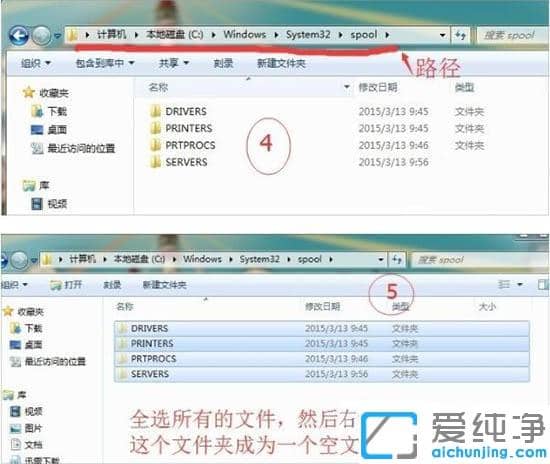The width and height of the screenshot is (550, 464).
Task: Open 名称 column filter dropdown in upper window
Action: pos(347,87)
